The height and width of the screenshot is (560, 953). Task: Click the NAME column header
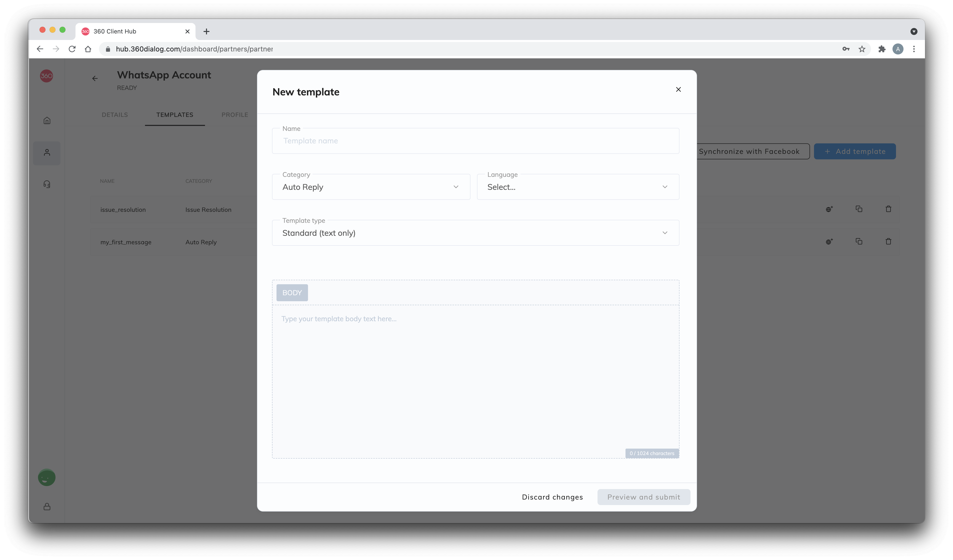point(107,181)
